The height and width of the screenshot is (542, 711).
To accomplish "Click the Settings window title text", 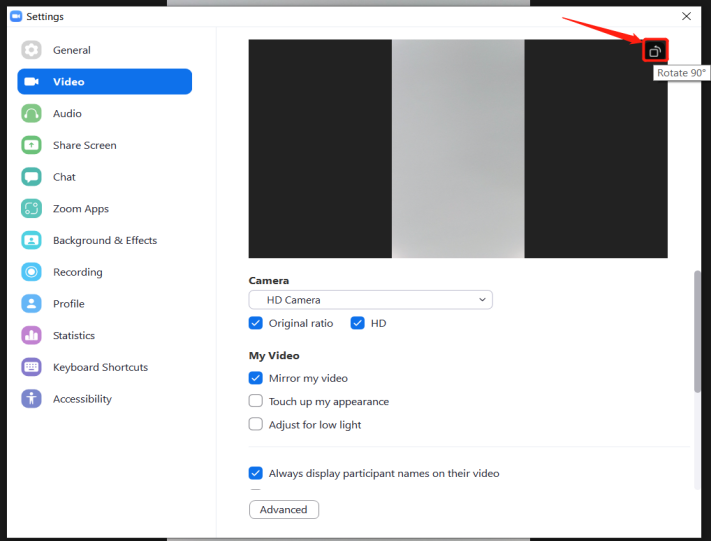I will (45, 16).
